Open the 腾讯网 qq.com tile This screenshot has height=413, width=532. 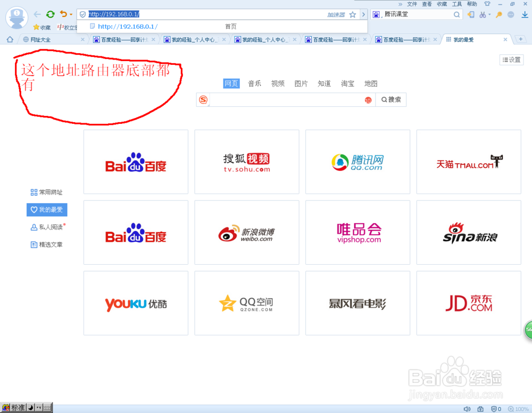[358, 162]
